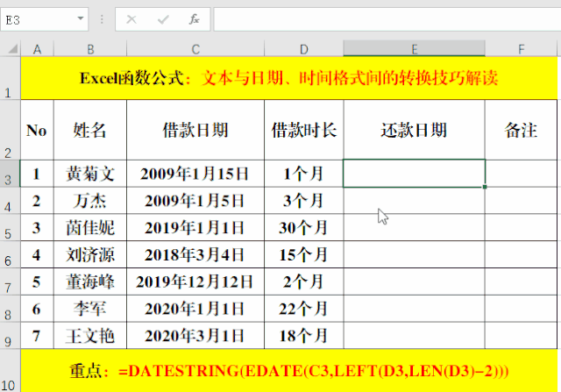Select the duration cell 1个月
The width and height of the screenshot is (561, 392).
pyautogui.click(x=304, y=174)
